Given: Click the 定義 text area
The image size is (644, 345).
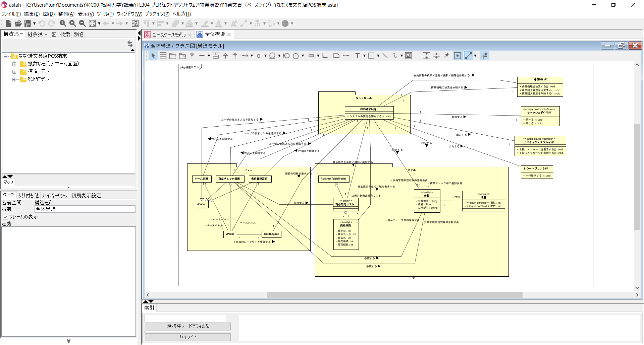Looking at the screenshot, I should pos(68,281).
